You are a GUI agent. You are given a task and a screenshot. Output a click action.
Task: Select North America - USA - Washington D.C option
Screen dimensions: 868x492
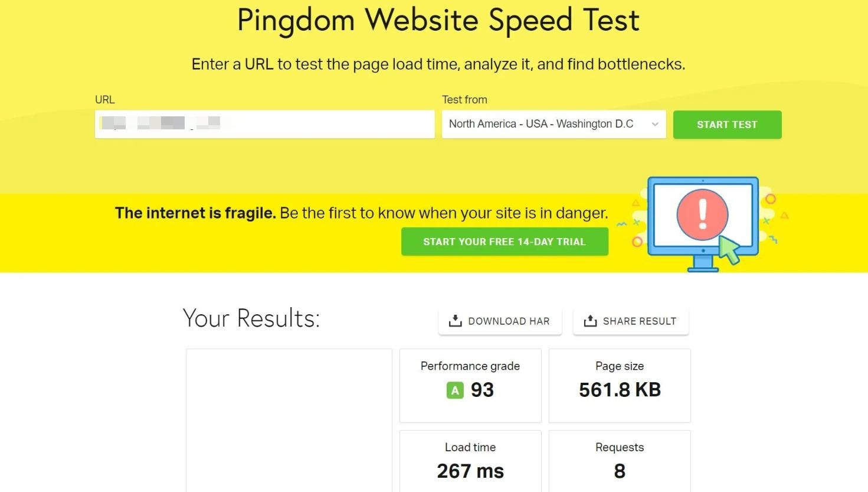(541, 124)
